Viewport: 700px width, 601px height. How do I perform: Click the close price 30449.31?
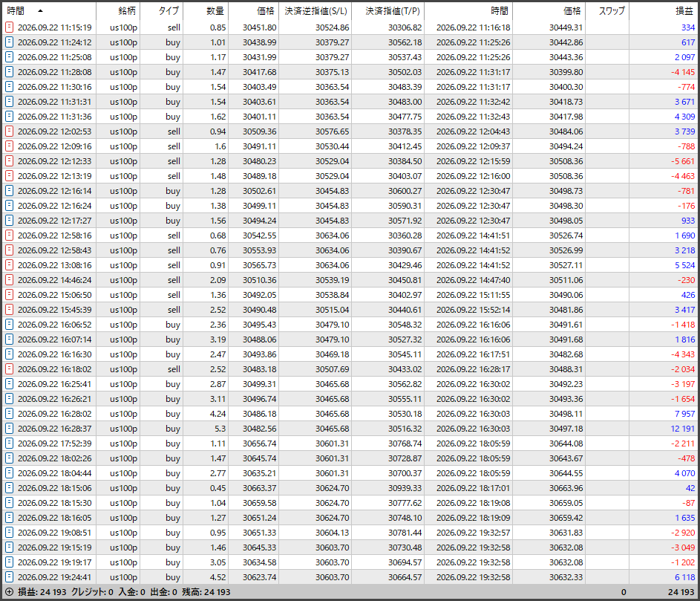pyautogui.click(x=566, y=27)
